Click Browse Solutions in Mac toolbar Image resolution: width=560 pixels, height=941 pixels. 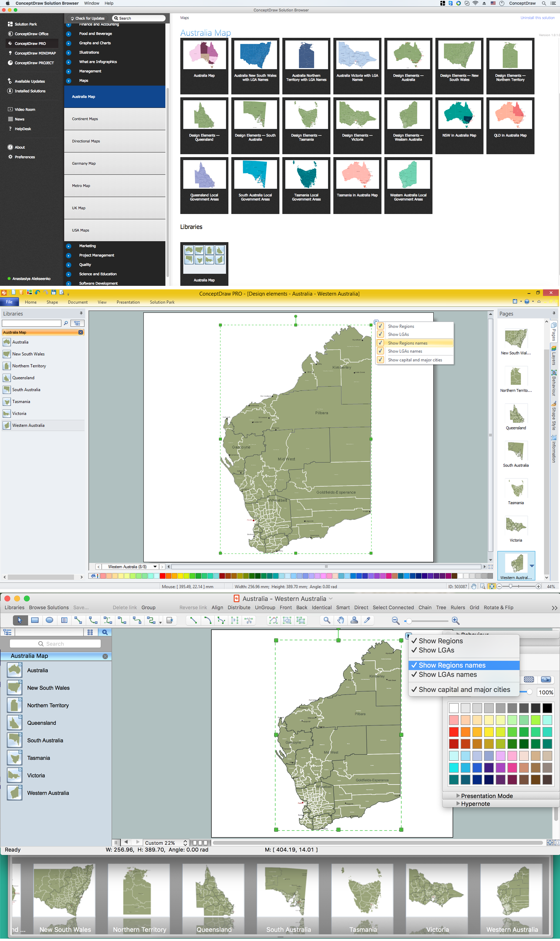tap(49, 607)
